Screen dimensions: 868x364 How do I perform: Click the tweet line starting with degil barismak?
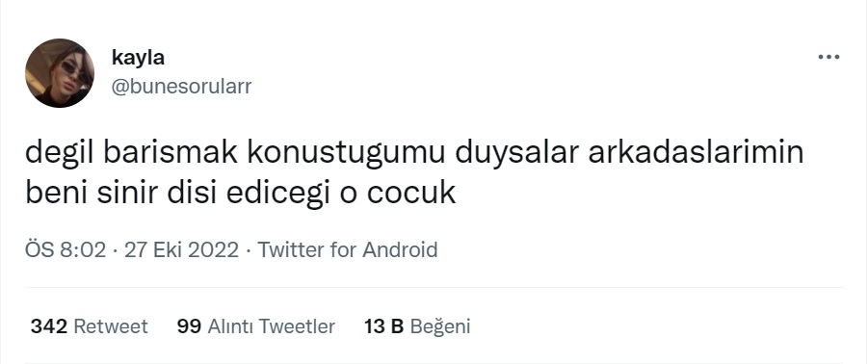[x=414, y=153]
